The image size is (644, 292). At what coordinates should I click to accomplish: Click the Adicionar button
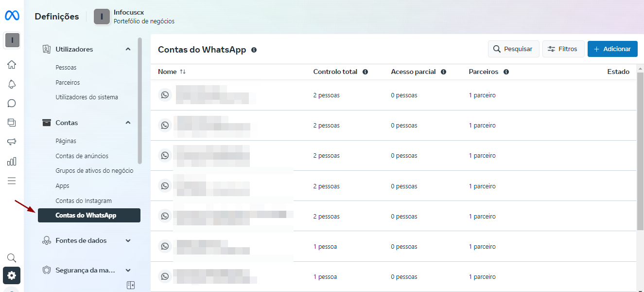pyautogui.click(x=612, y=49)
